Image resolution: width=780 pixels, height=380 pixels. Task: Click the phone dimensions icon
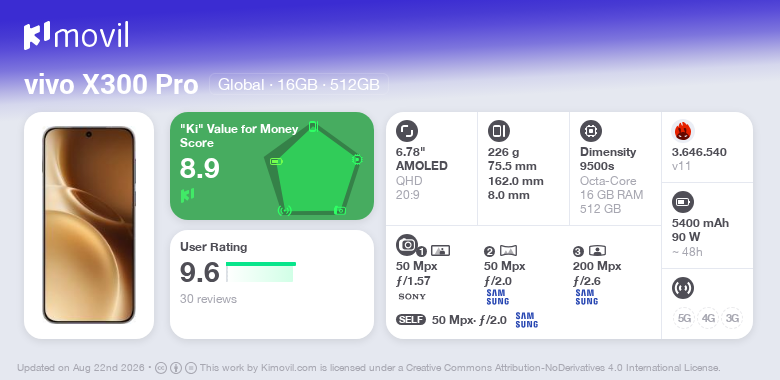pyautogui.click(x=499, y=131)
